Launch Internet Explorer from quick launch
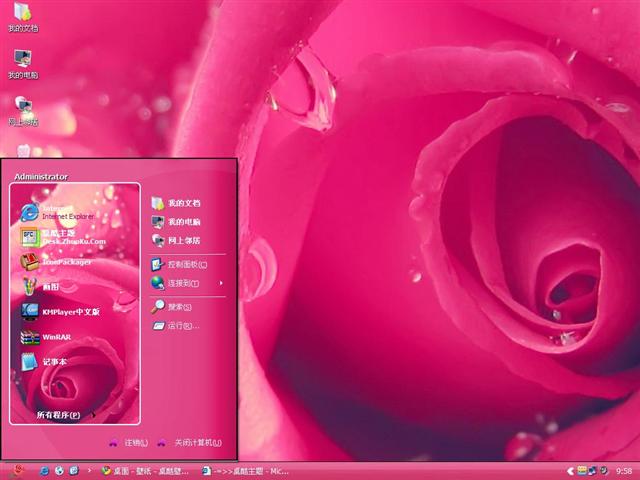Viewport: 640px width, 480px height. (x=44, y=471)
